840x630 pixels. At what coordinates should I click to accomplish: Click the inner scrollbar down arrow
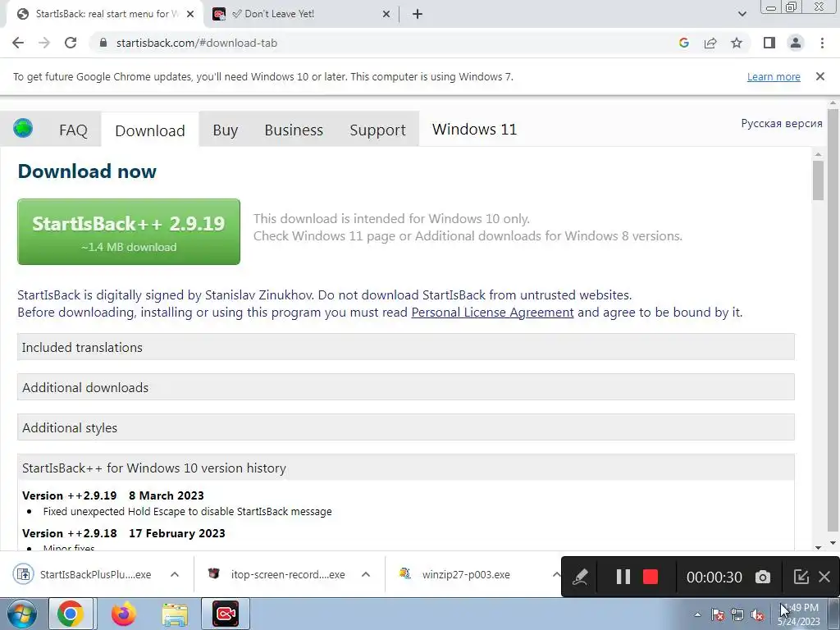(818, 547)
